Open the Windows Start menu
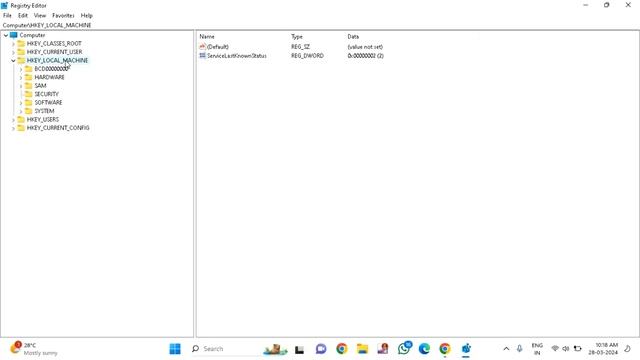The width and height of the screenshot is (640, 360). point(175,349)
